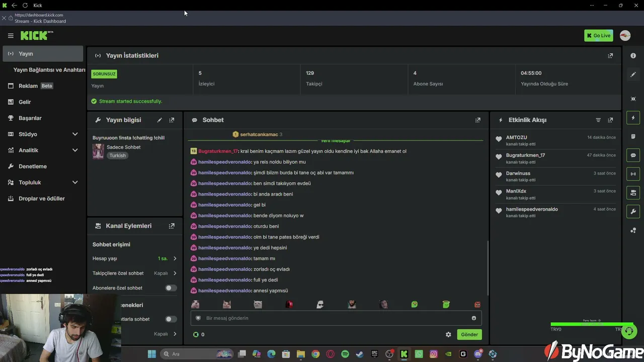Edit stream info with pencil in Yayın bilgisi

click(x=159, y=120)
